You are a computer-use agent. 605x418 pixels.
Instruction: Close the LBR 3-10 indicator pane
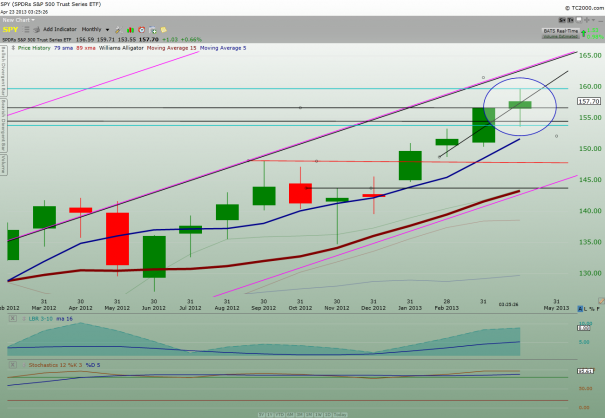pos(13,318)
